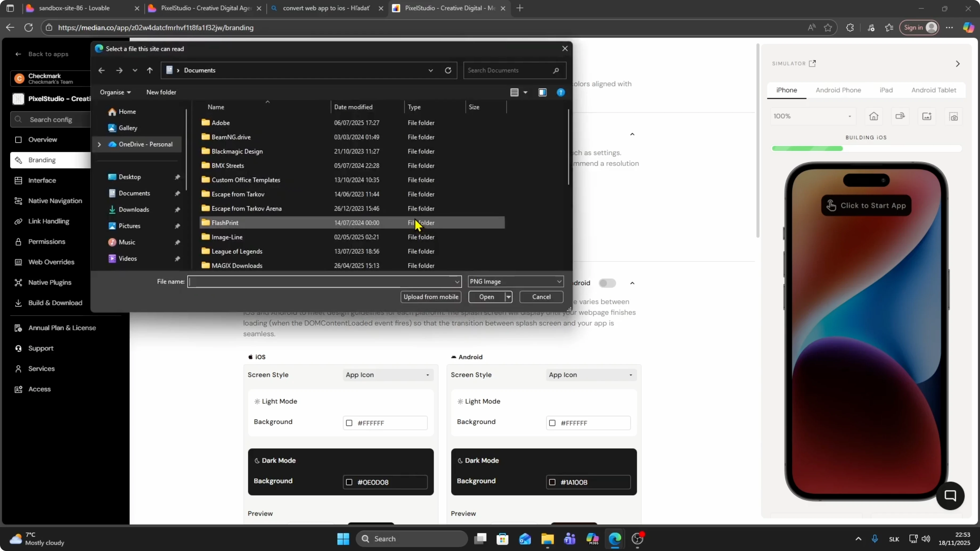The width and height of the screenshot is (980, 551).
Task: Switch simulator to iPad tab
Action: click(x=886, y=90)
